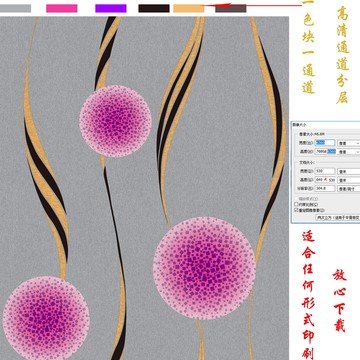Click the document height field showing 640
Image resolution: width=360 pixels, height=360 pixels.
tap(325, 180)
